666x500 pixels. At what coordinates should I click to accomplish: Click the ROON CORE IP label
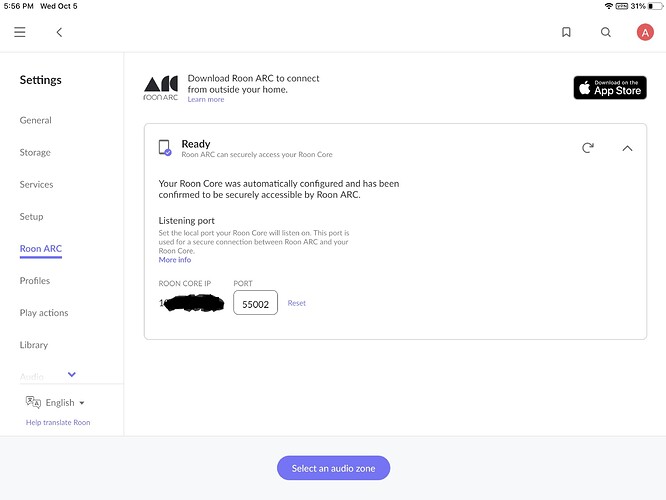(x=185, y=283)
